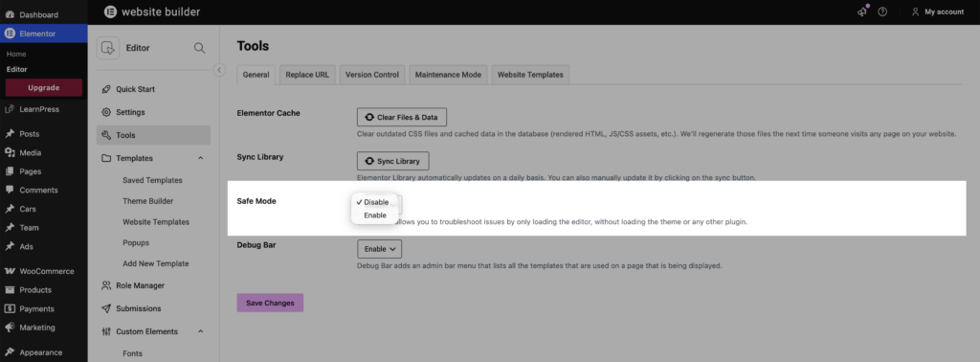Open Saved Templates

(152, 180)
